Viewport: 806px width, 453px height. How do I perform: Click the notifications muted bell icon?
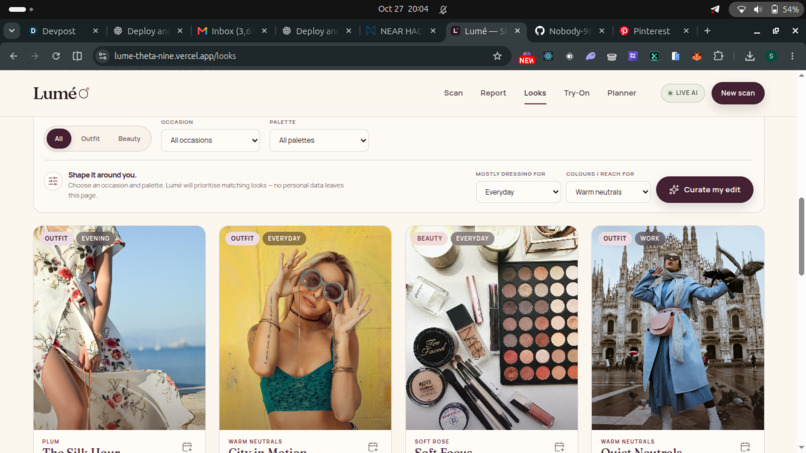pos(443,9)
